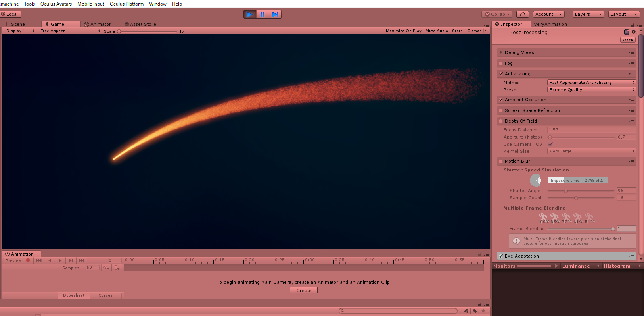
Task: Open Eye Adaptation section context menu icon
Action: (631, 256)
